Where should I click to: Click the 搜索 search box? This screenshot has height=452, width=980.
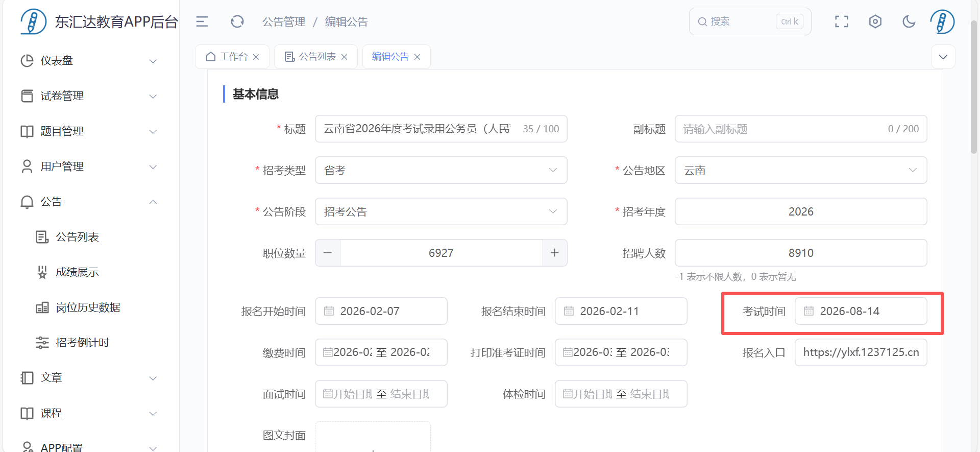(750, 21)
